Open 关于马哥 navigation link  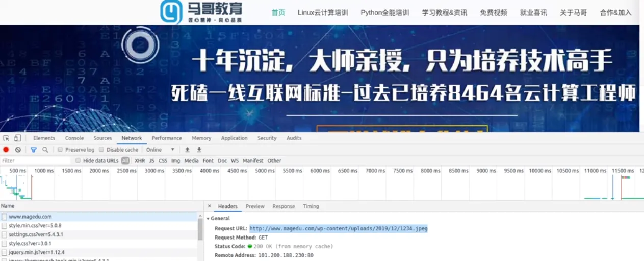(x=574, y=13)
